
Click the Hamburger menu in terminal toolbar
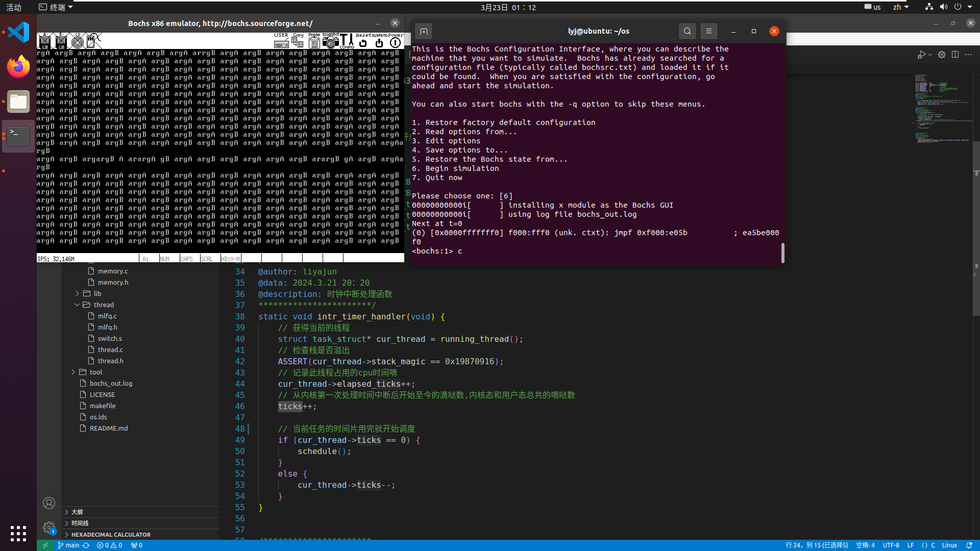click(x=709, y=31)
